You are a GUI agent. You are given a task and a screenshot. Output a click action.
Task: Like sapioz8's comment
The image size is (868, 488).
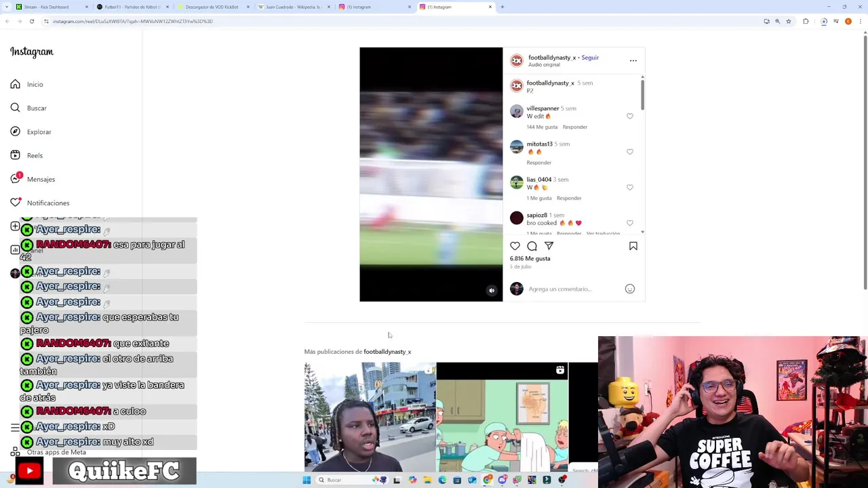pos(630,223)
